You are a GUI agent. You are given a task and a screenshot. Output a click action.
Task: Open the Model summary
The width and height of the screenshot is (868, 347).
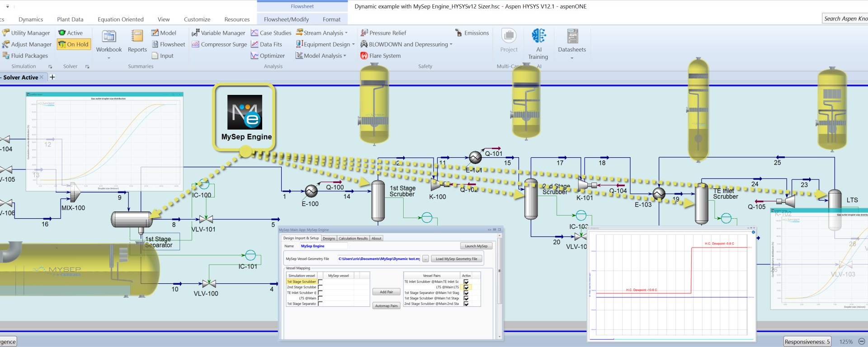click(164, 33)
